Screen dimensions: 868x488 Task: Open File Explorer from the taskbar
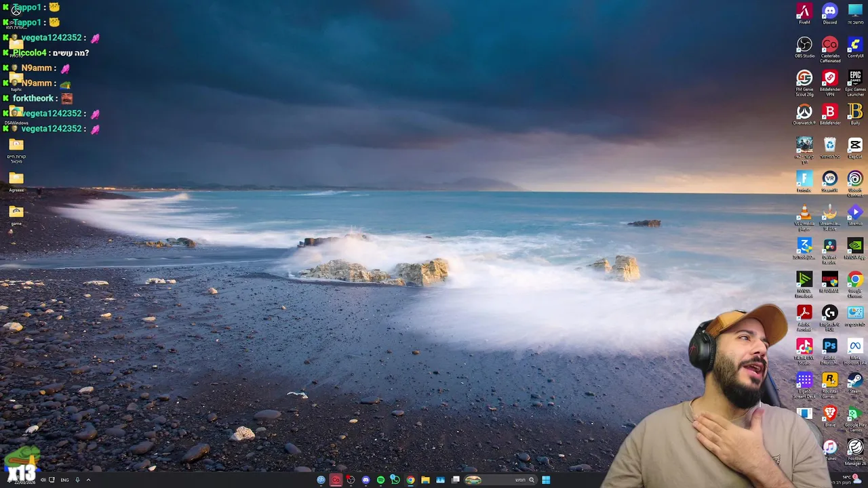[425, 480]
